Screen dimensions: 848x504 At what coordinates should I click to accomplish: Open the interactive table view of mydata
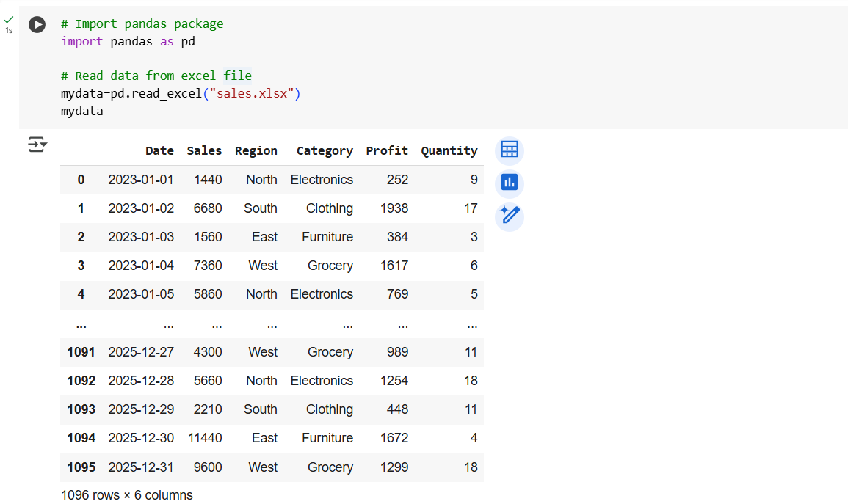pos(510,150)
